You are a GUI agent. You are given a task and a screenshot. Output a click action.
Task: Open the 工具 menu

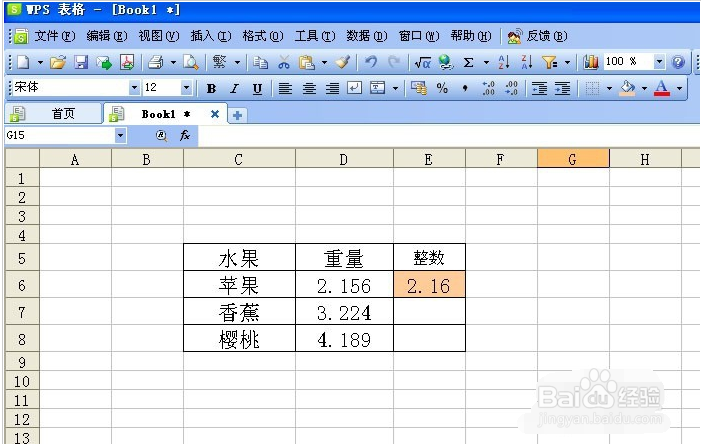tap(315, 36)
